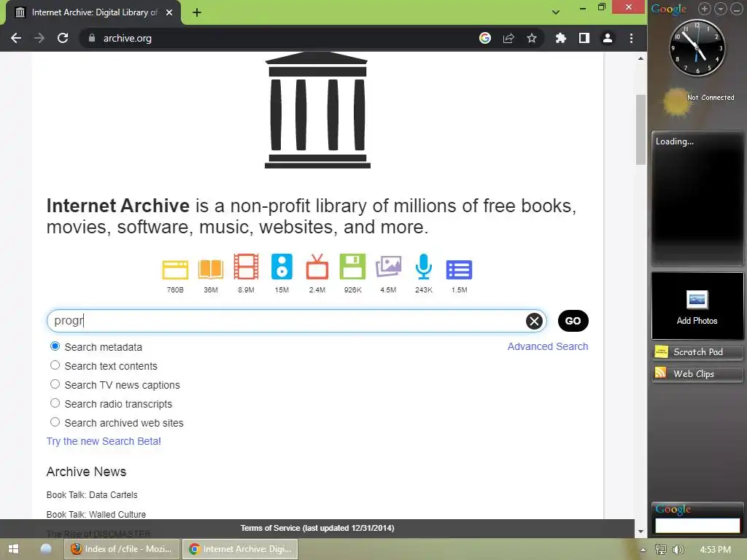Viewport: 747px width, 560px height.
Task: Open the Windows Start button
Action: click(13, 549)
